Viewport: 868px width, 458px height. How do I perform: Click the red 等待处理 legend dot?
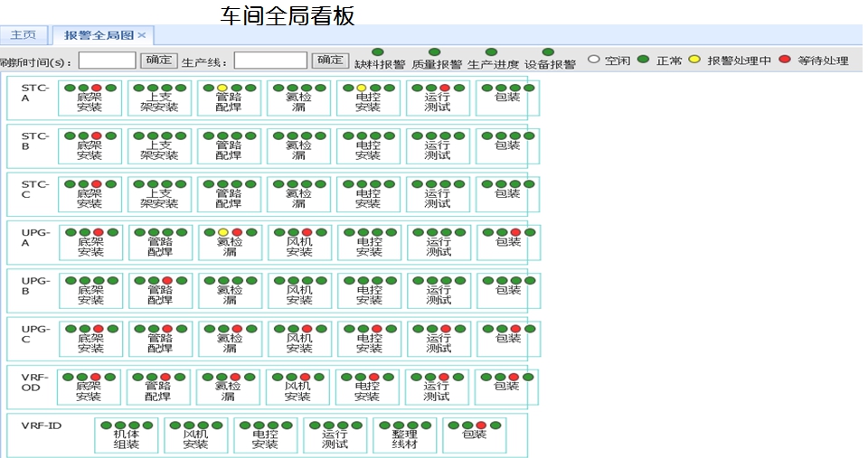pos(785,60)
